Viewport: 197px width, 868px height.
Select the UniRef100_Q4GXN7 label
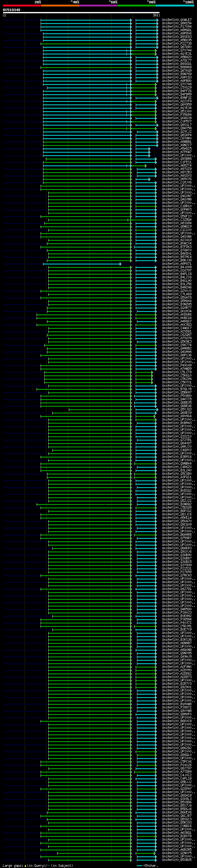(177, 196)
